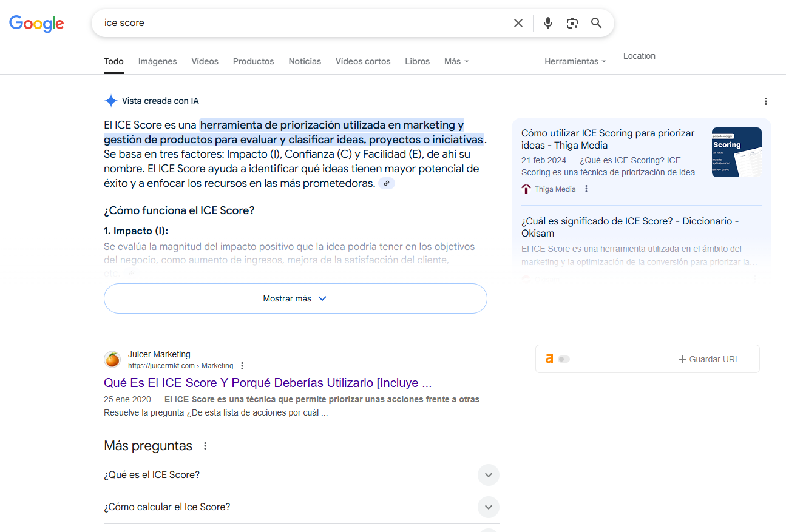The width and height of the screenshot is (786, 532).
Task: Switch to the Vídeos tab
Action: click(205, 61)
